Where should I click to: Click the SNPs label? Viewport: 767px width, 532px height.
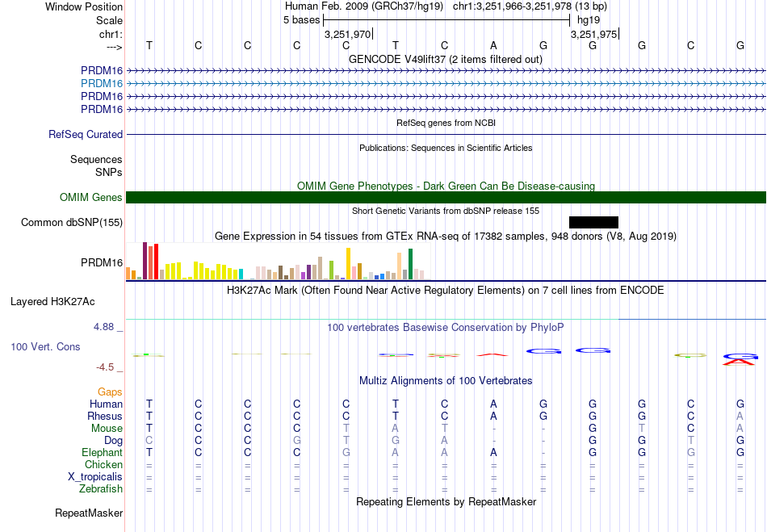click(x=109, y=172)
